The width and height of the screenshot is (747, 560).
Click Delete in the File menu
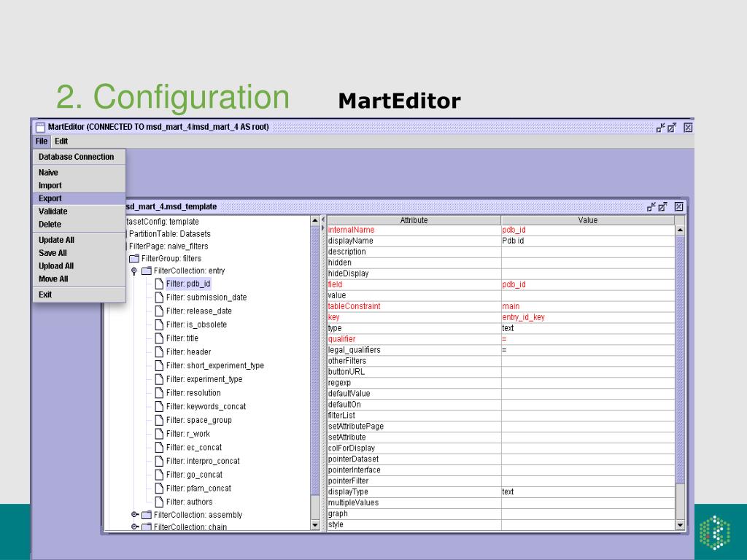click(79, 224)
